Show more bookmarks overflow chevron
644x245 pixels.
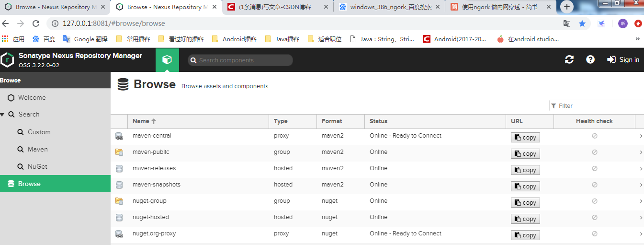(637, 39)
